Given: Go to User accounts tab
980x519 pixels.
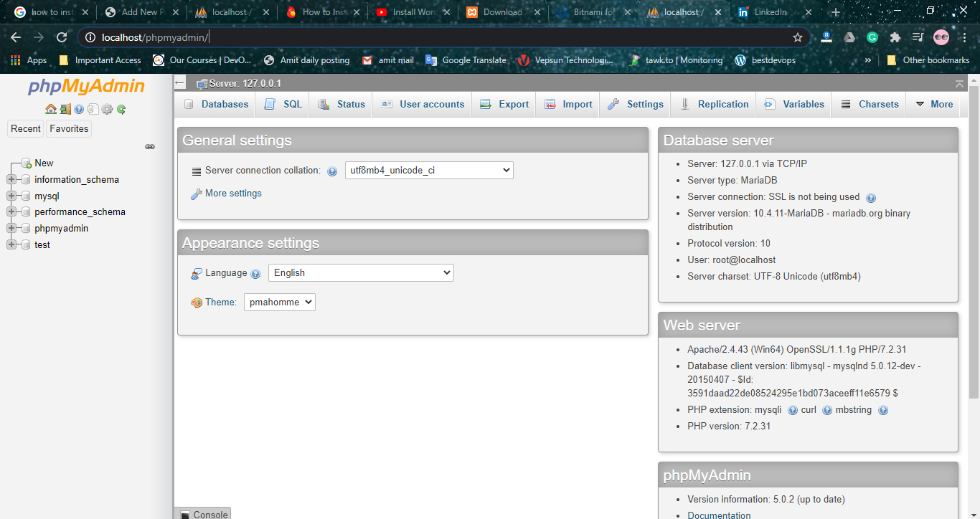Looking at the screenshot, I should coord(423,104).
